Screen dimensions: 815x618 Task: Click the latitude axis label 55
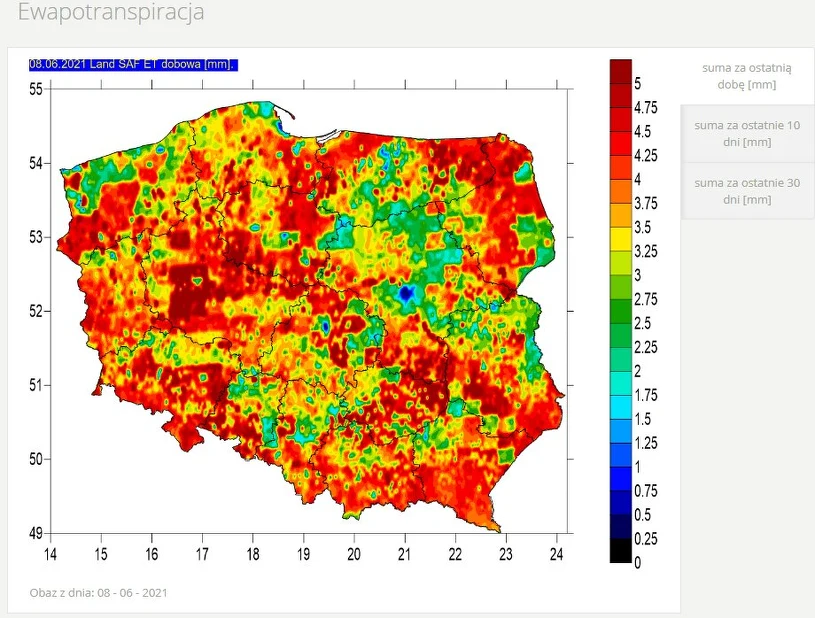[35, 89]
